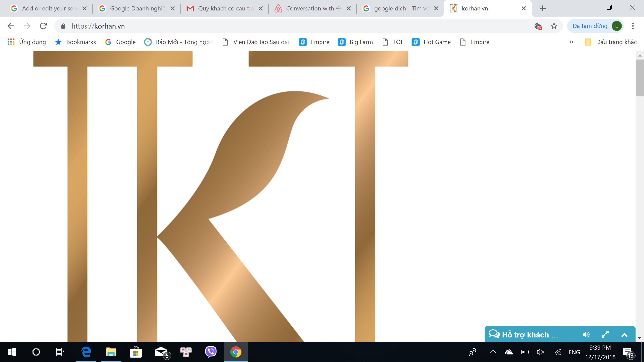The image size is (644, 362).
Task: Open the first Empire bookmark
Action: point(314,42)
